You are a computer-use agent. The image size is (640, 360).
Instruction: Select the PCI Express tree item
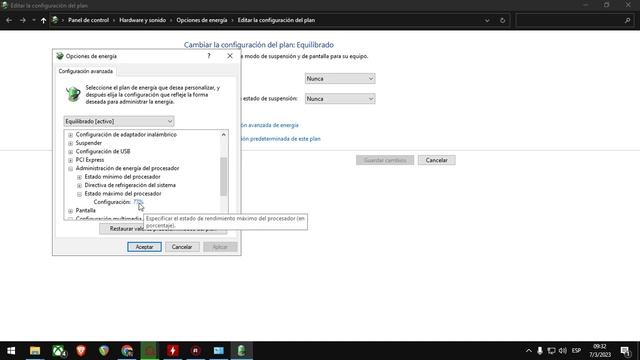click(x=90, y=160)
